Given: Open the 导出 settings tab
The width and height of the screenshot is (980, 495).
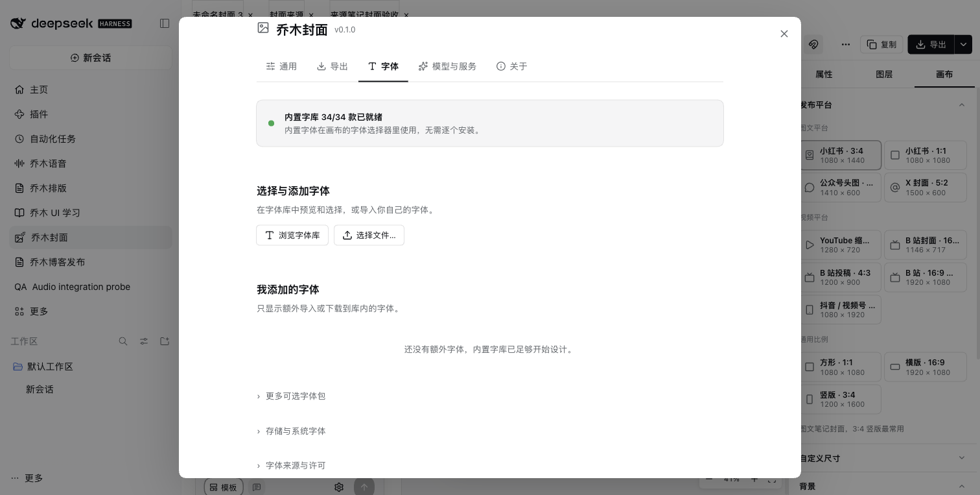Looking at the screenshot, I should (x=332, y=66).
